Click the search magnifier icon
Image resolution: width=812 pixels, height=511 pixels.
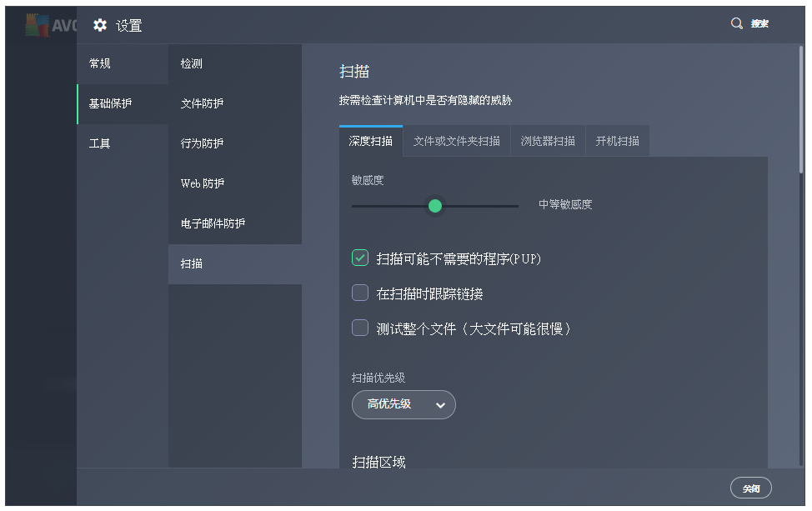737,24
